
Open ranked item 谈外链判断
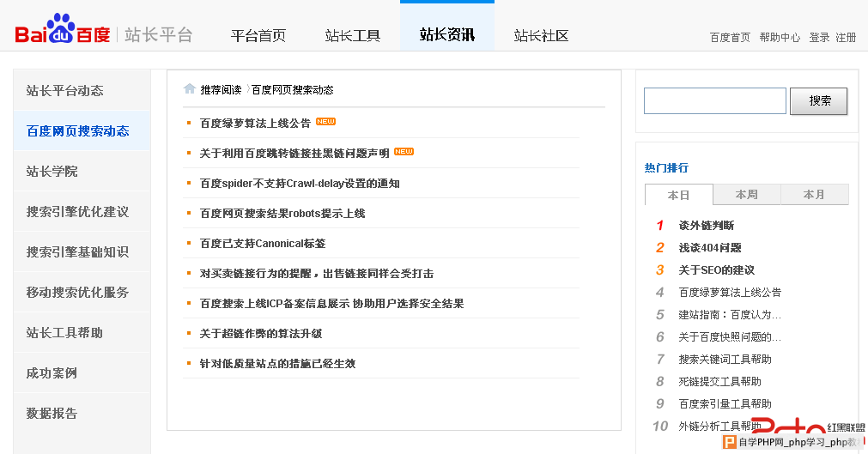[x=707, y=226]
